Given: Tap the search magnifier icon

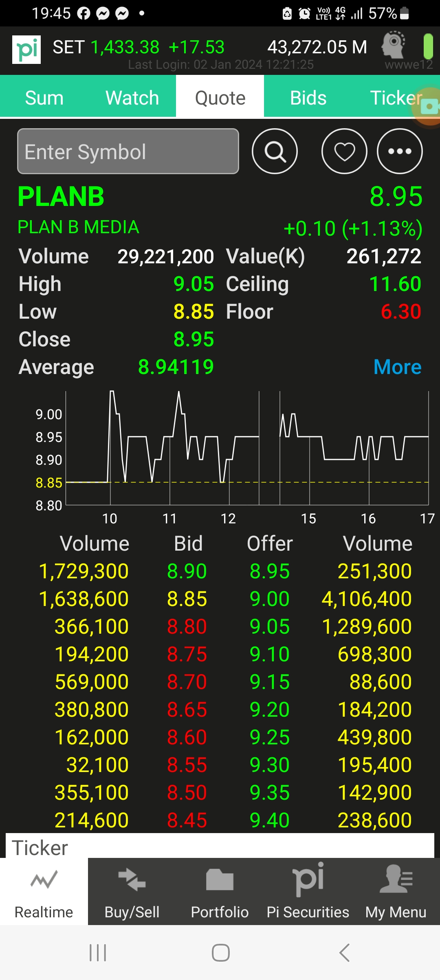Looking at the screenshot, I should pyautogui.click(x=275, y=151).
